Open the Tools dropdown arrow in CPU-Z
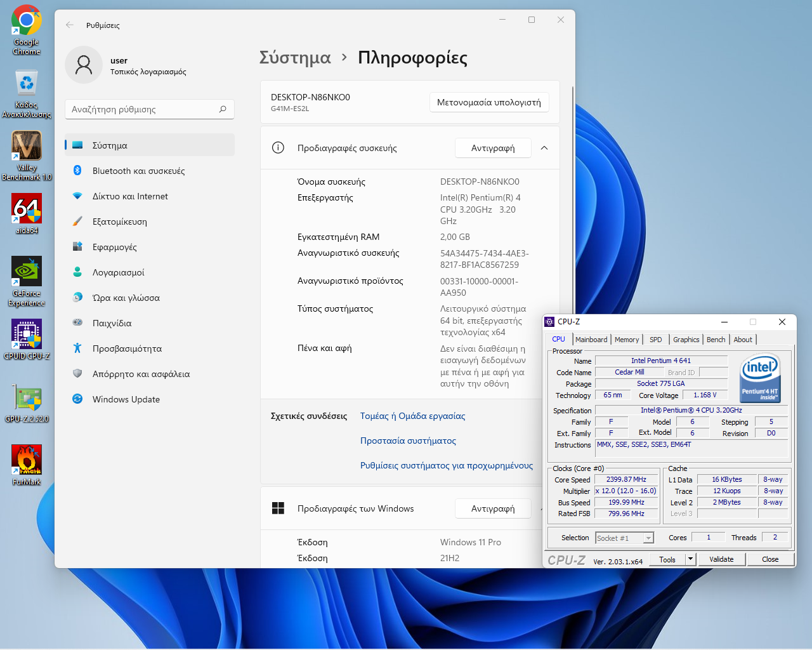This screenshot has width=812, height=650. pos(691,559)
